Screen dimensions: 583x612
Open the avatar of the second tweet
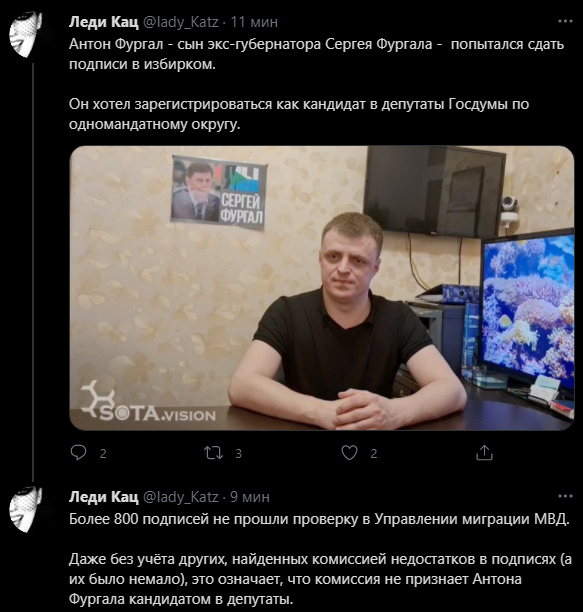(25, 509)
